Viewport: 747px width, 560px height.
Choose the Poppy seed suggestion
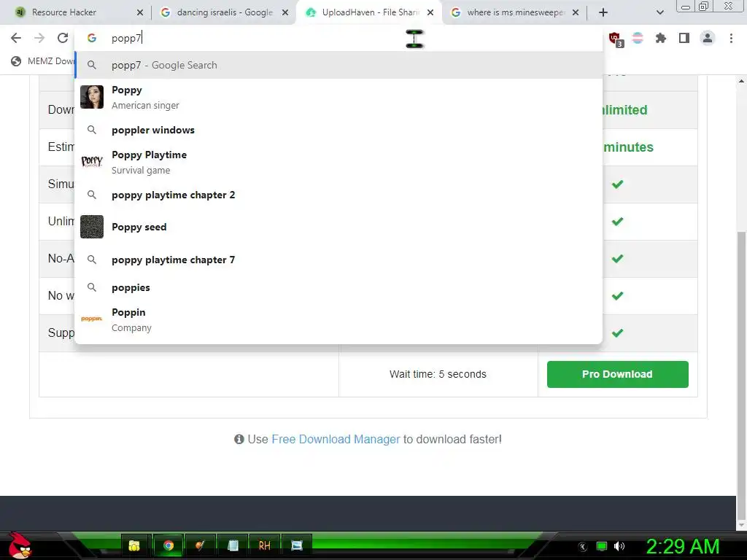click(x=338, y=227)
